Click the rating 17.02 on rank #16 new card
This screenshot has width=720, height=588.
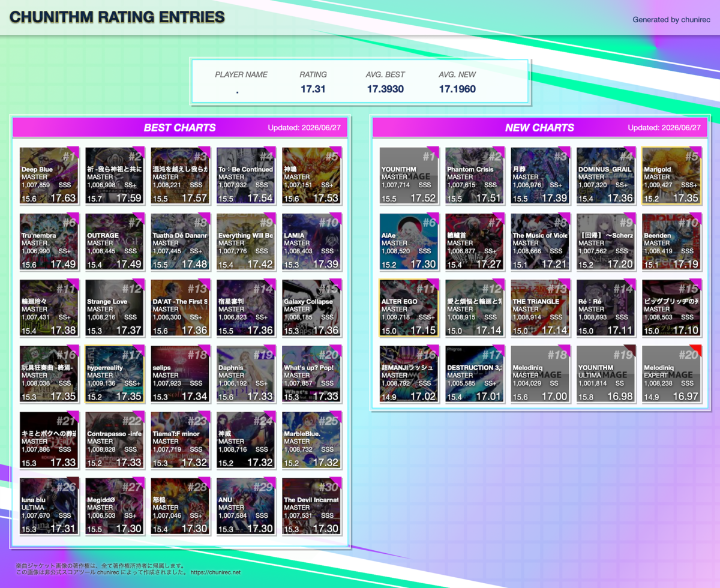point(423,396)
